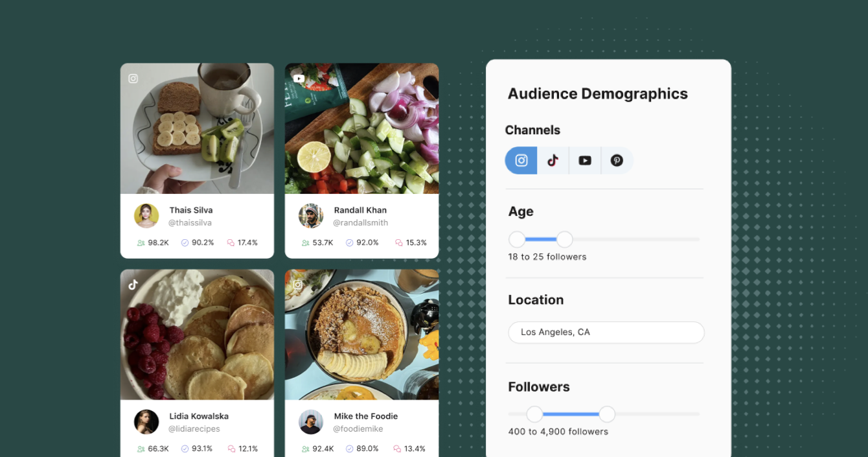Image resolution: width=868 pixels, height=457 pixels.
Task: Select the YouTube channel filter
Action: point(584,160)
